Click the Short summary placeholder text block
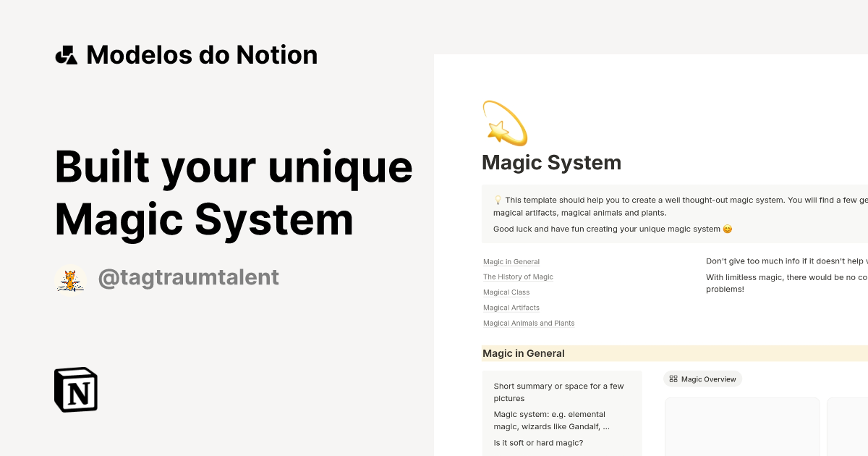868x456 pixels. coord(558,392)
